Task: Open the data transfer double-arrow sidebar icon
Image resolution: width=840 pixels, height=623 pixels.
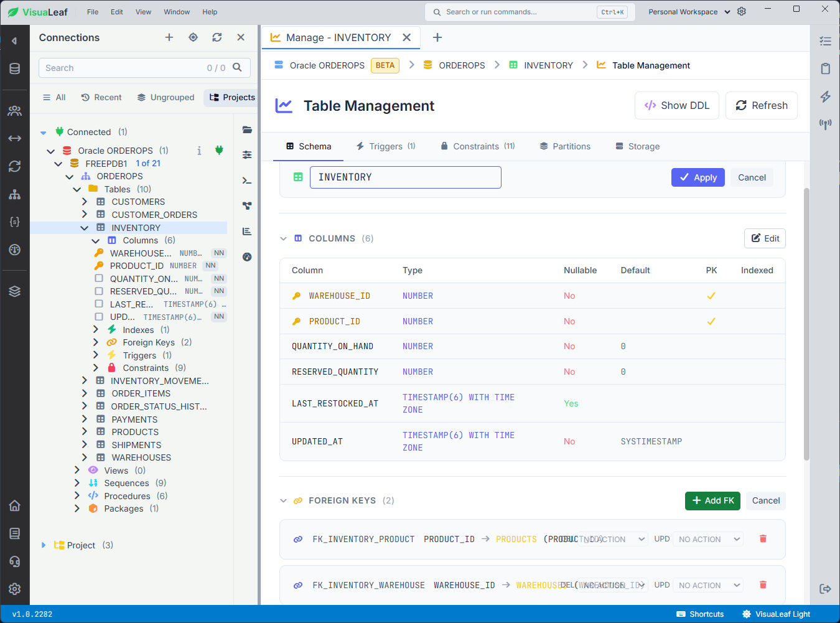Action: click(14, 138)
